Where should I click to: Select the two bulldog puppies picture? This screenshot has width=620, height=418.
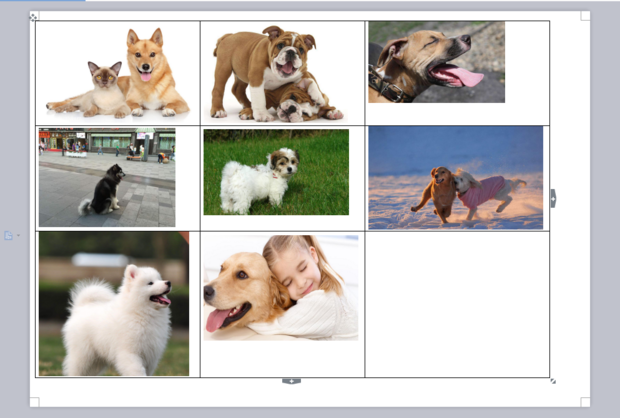coord(277,74)
